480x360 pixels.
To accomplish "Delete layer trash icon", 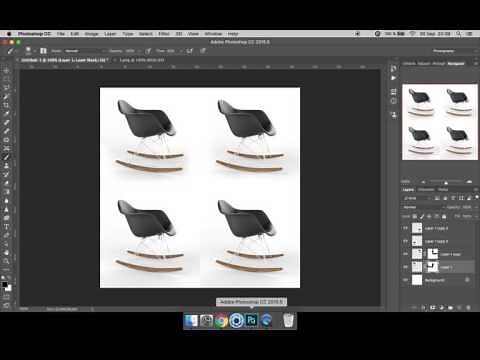I will point(469,307).
